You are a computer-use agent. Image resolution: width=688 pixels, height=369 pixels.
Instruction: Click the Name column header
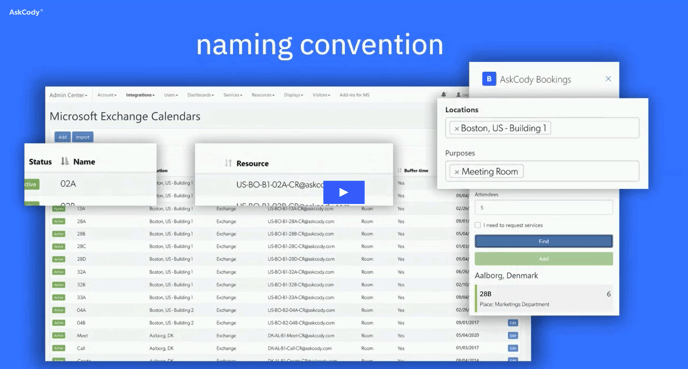84,162
